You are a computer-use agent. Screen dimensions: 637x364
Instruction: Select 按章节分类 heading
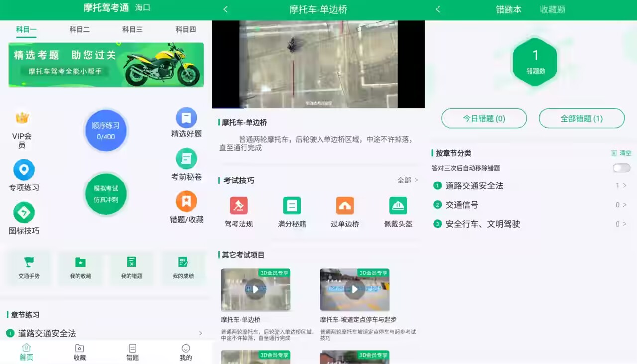click(x=453, y=153)
